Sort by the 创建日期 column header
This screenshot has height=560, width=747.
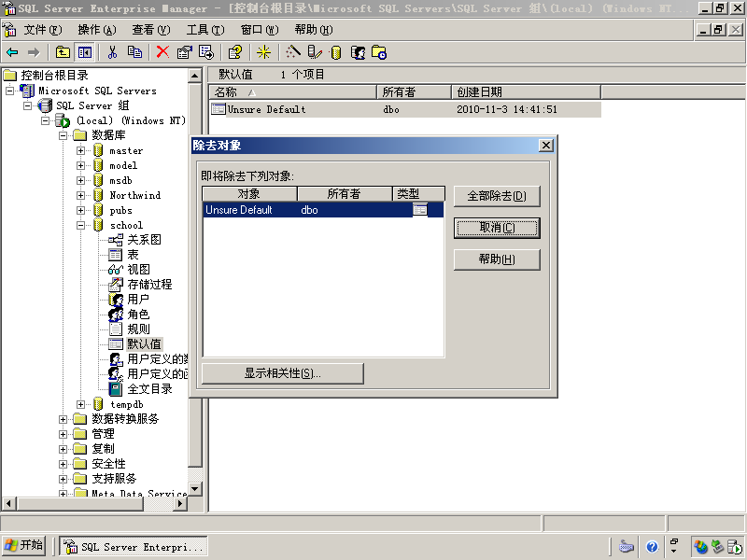(x=526, y=91)
